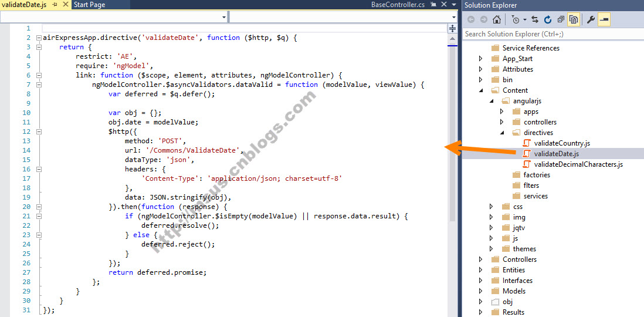The height and width of the screenshot is (317, 644).
Task: Click Back arrow in Solution Explorer toolbar
Action: (471, 19)
